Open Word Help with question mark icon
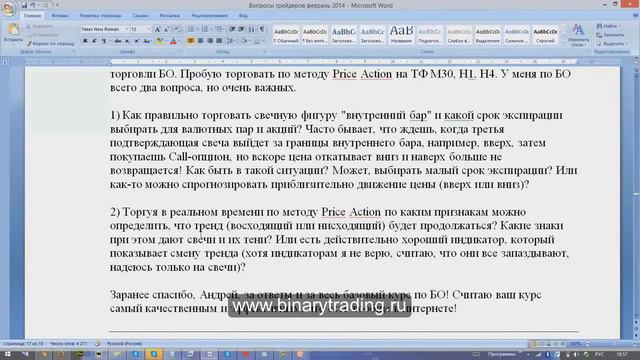The height and width of the screenshot is (360, 640). pos(636,15)
